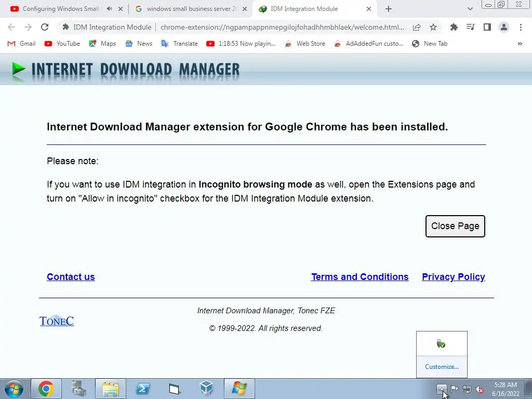Open Action Center flag icon
Screen dimensions: 532x399
point(454,389)
